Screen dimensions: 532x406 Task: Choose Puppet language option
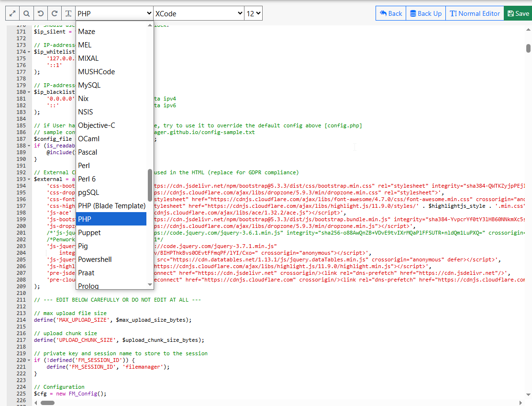click(x=111, y=233)
